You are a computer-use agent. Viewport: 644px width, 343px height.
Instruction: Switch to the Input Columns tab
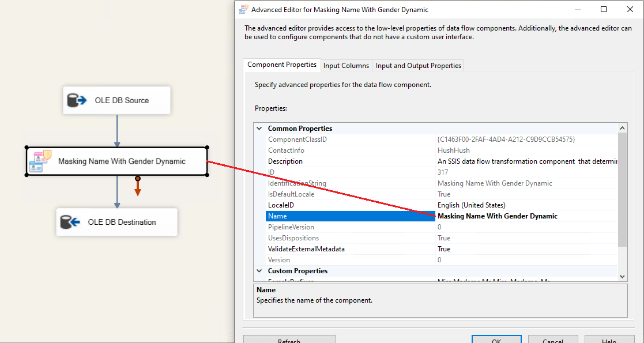[x=346, y=66]
